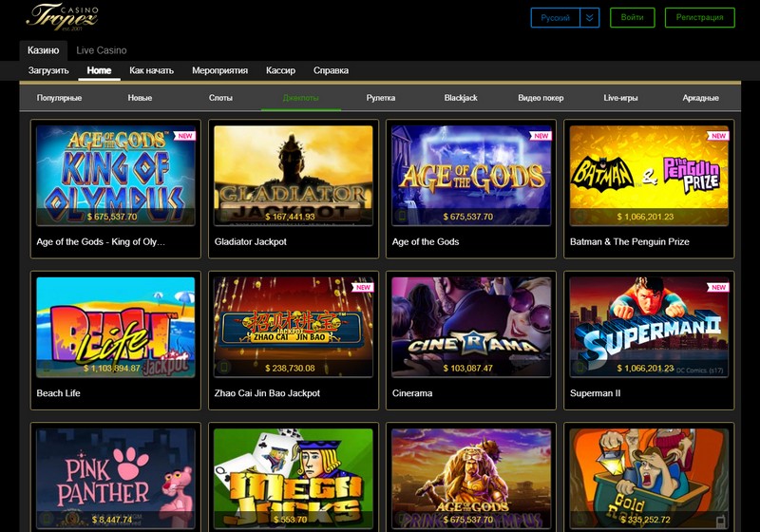Click the NEW badge on Superman II
760x532 pixels.
point(718,287)
